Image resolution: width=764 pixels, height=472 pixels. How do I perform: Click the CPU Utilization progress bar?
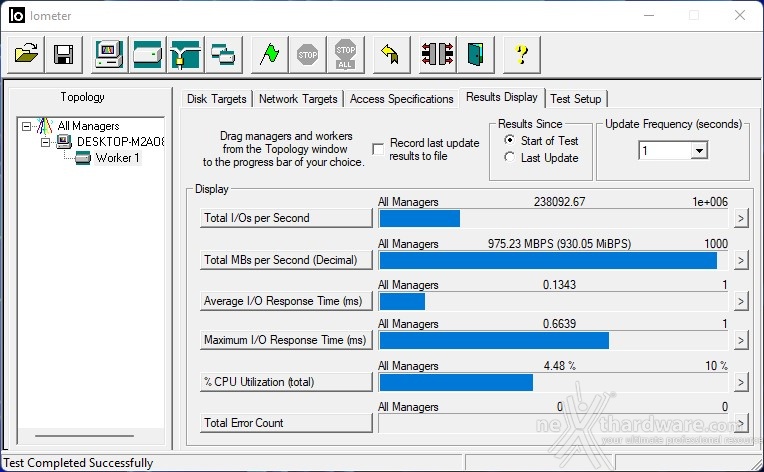[553, 382]
